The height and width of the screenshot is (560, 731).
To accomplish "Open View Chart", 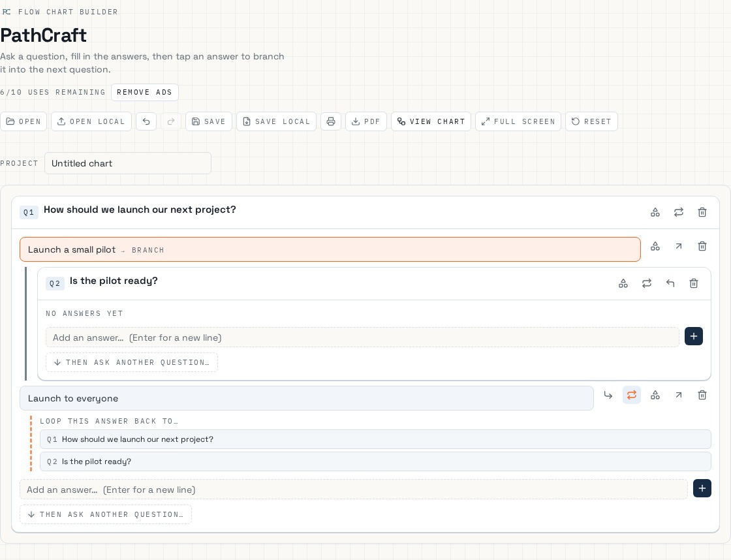I will tap(431, 121).
